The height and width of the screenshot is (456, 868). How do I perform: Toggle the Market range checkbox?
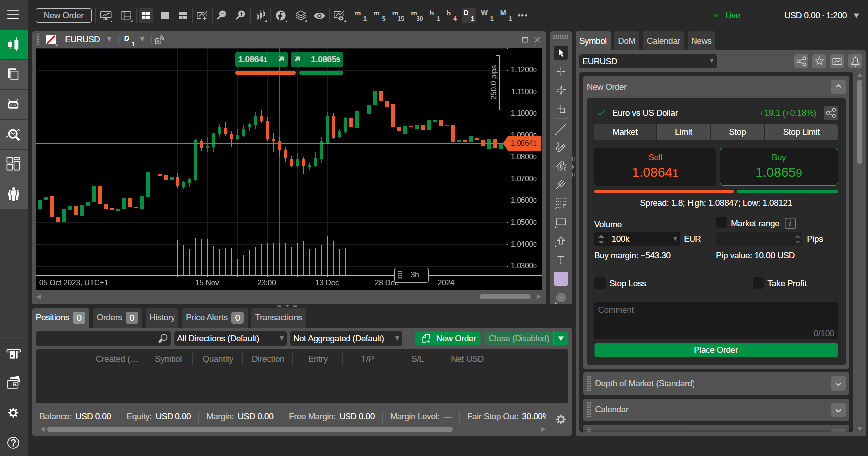click(x=721, y=223)
